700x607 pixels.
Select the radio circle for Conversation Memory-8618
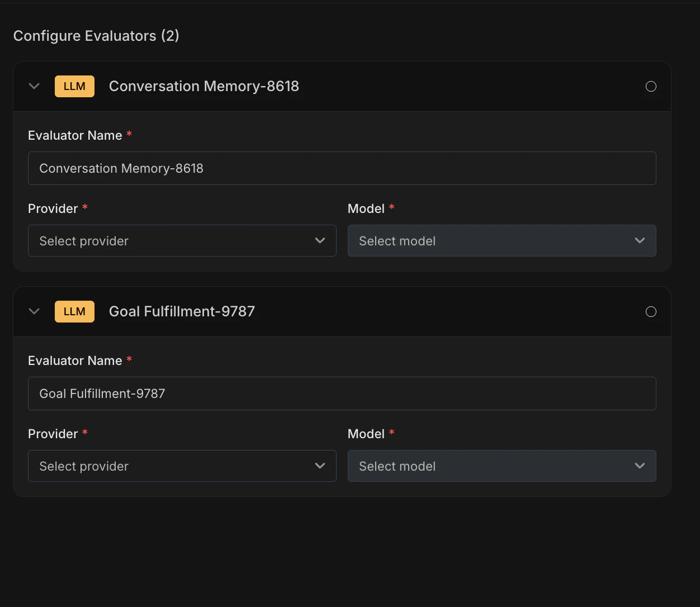[x=651, y=86]
